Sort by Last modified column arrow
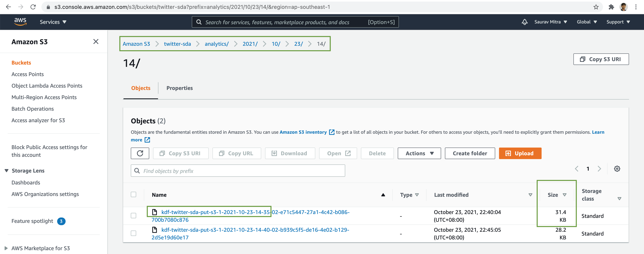The height and width of the screenshot is (254, 644). [x=530, y=195]
